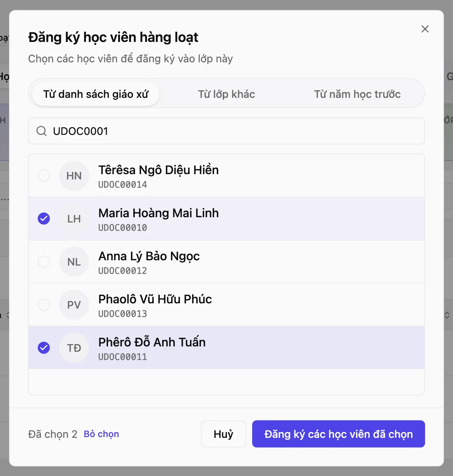Click Đăng ký các học viên đã chọn

(x=339, y=434)
